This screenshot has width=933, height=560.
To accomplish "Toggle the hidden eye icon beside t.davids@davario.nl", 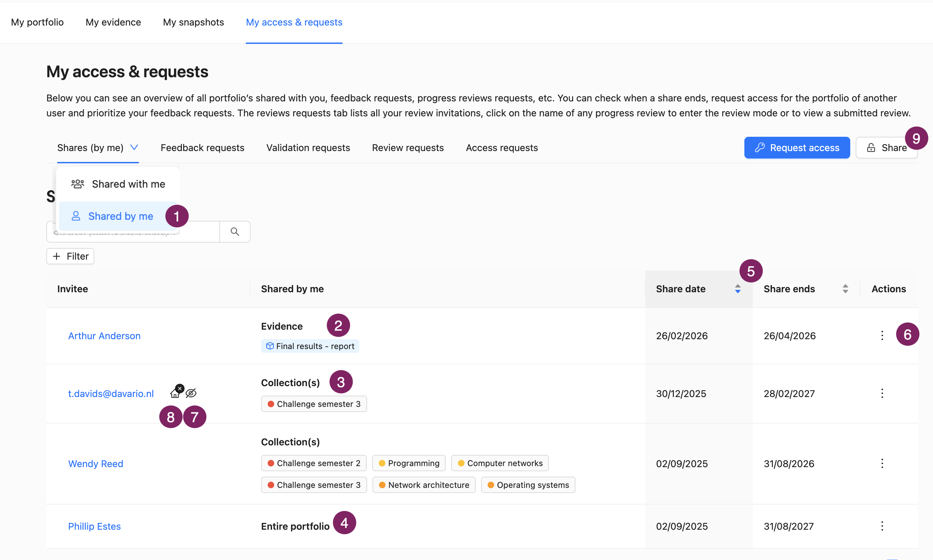I will [191, 393].
